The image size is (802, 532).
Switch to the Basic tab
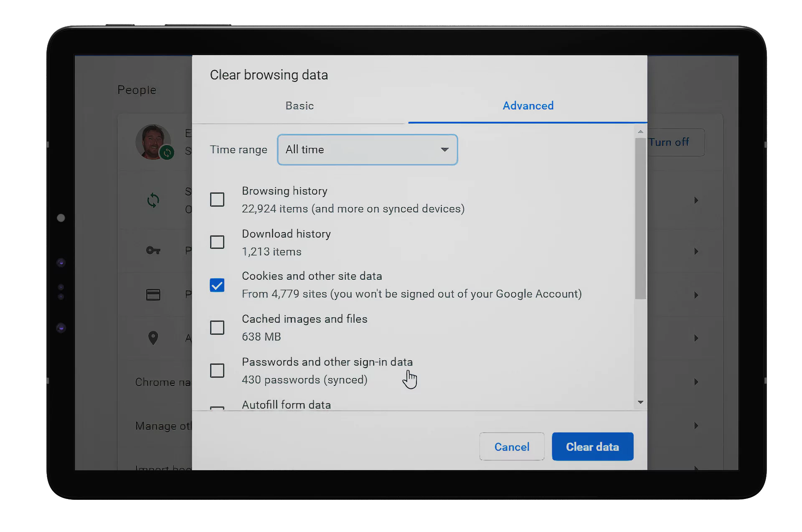click(x=299, y=106)
